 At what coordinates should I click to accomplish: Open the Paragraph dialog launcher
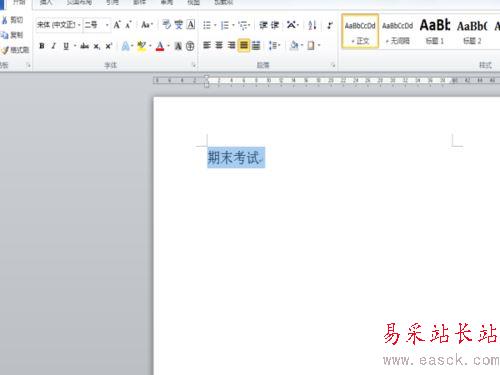click(x=333, y=65)
